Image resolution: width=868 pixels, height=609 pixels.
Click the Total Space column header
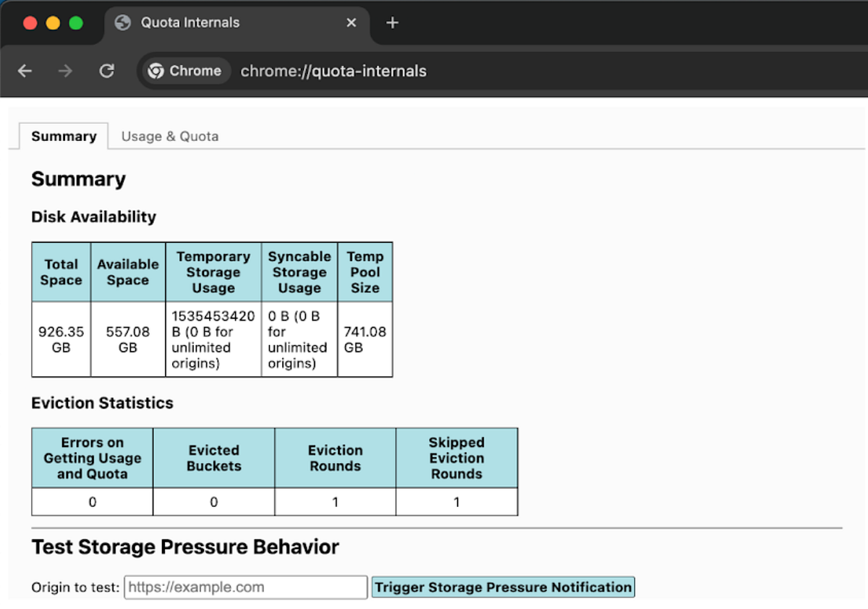point(61,272)
